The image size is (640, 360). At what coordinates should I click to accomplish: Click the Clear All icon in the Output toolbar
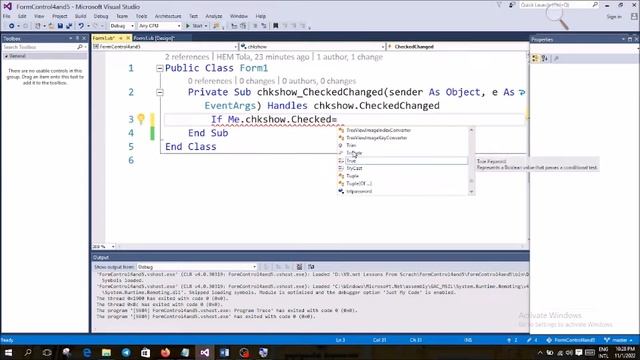(299, 267)
